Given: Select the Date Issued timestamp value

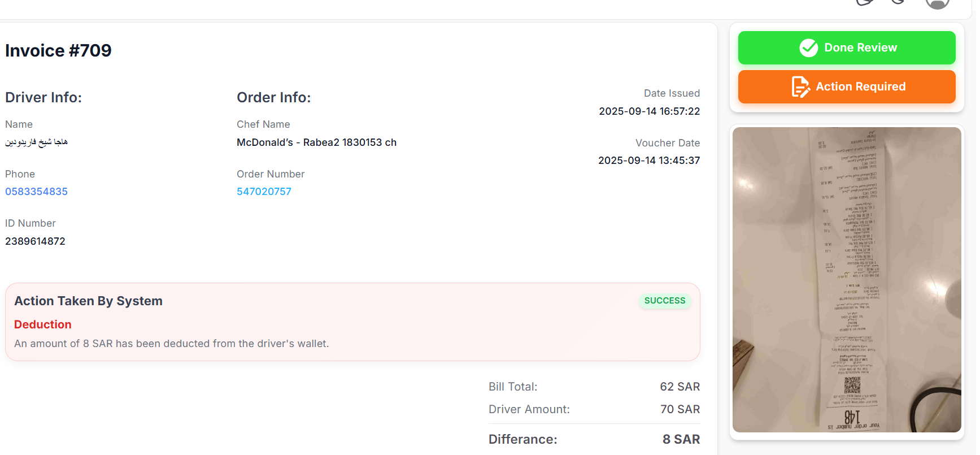Looking at the screenshot, I should coord(649,111).
